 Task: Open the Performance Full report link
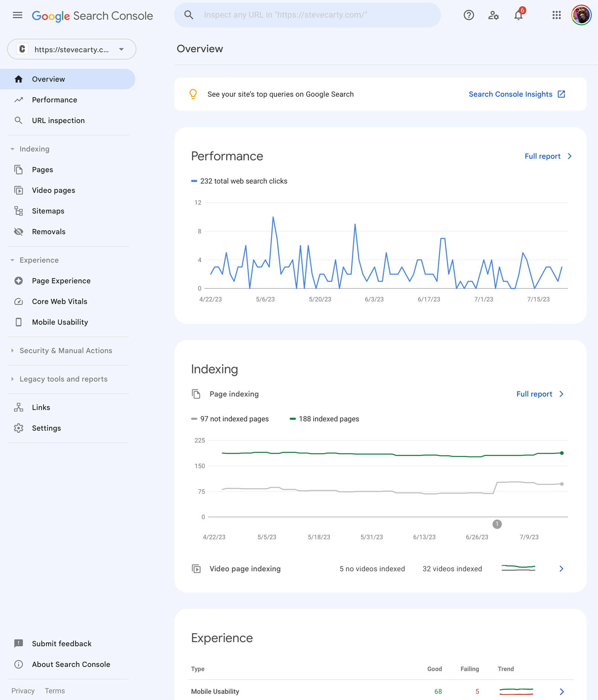(x=542, y=156)
